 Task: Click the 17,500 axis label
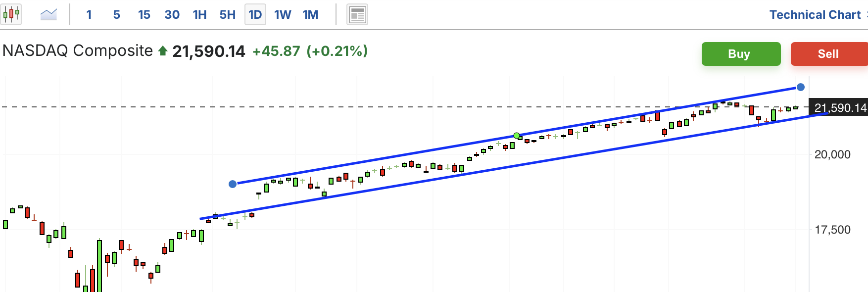[832, 230]
